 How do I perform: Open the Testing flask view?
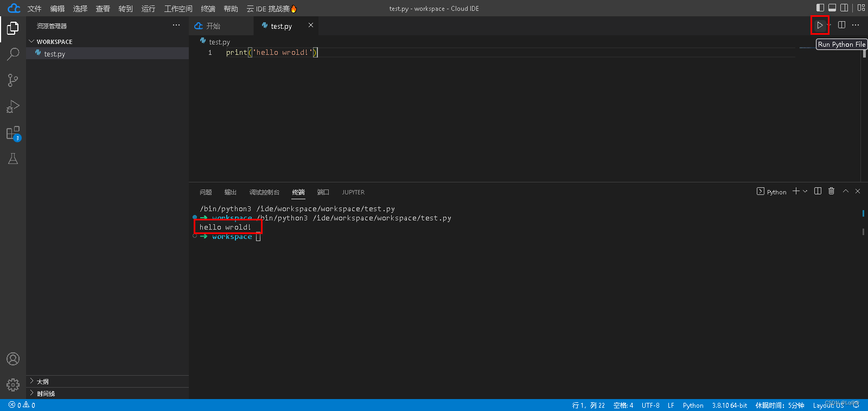(13, 159)
